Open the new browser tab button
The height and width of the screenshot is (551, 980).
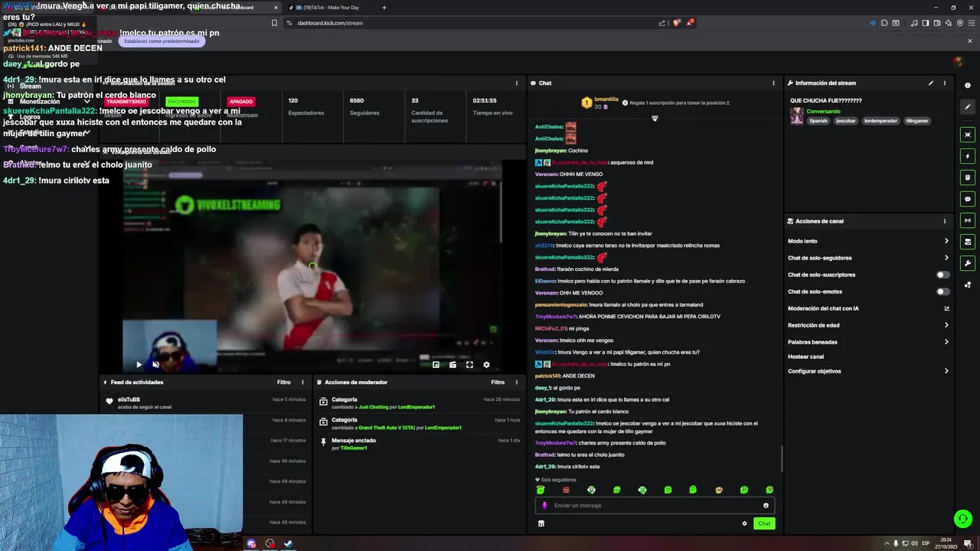384,8
